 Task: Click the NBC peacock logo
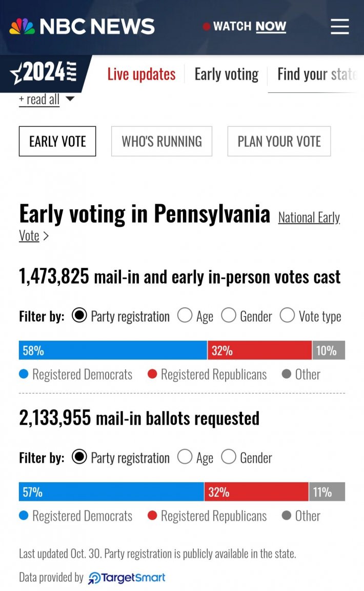click(22, 26)
